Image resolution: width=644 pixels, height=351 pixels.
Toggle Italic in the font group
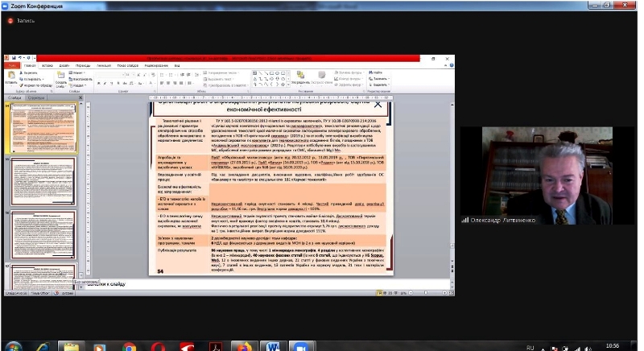click(105, 84)
